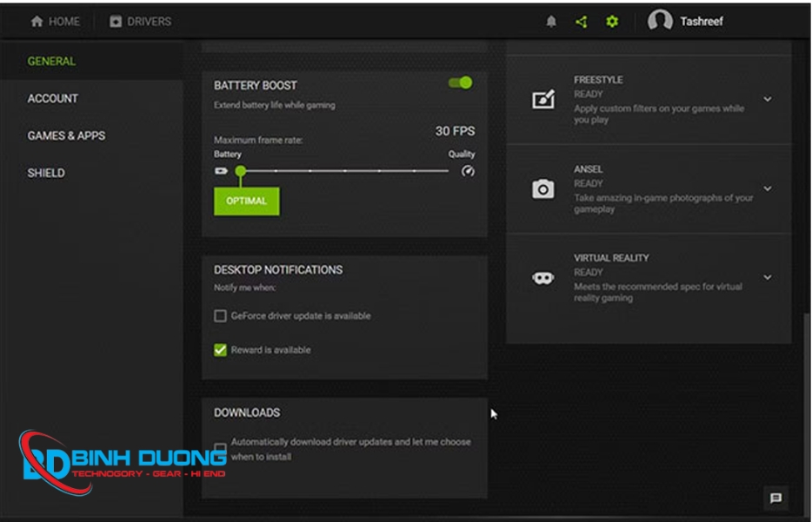Click the green settings gear icon
The width and height of the screenshot is (812, 522).
[612, 22]
